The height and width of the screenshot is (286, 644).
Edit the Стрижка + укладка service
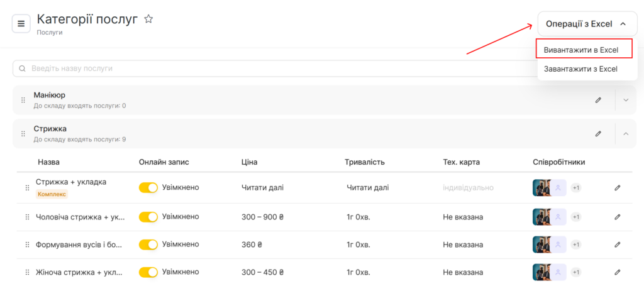(x=617, y=187)
